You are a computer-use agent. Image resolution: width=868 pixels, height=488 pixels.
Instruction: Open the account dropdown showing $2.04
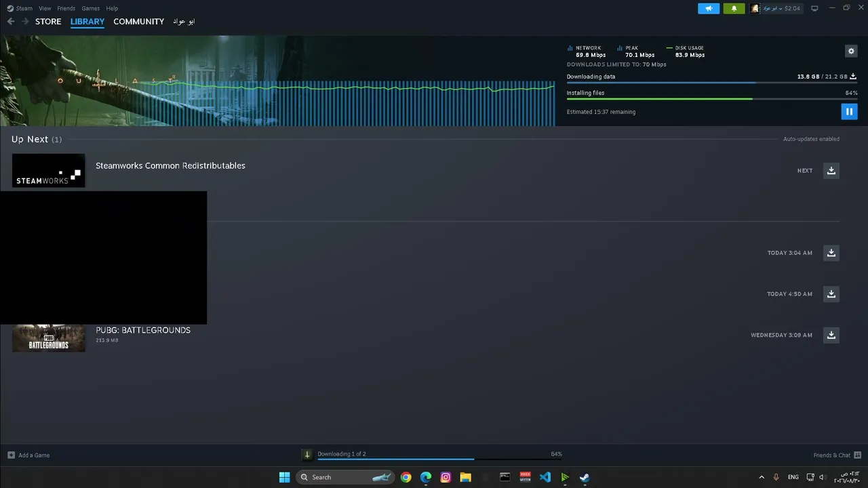click(x=776, y=8)
